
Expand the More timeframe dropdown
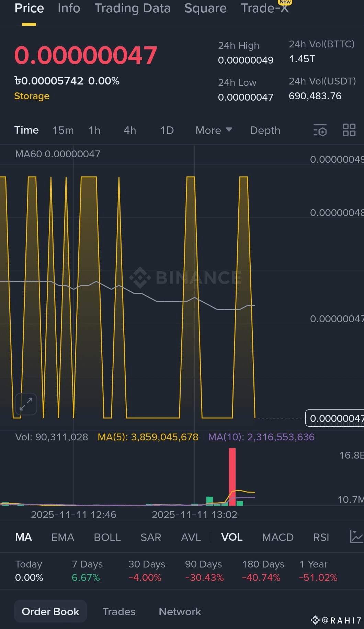[214, 130]
